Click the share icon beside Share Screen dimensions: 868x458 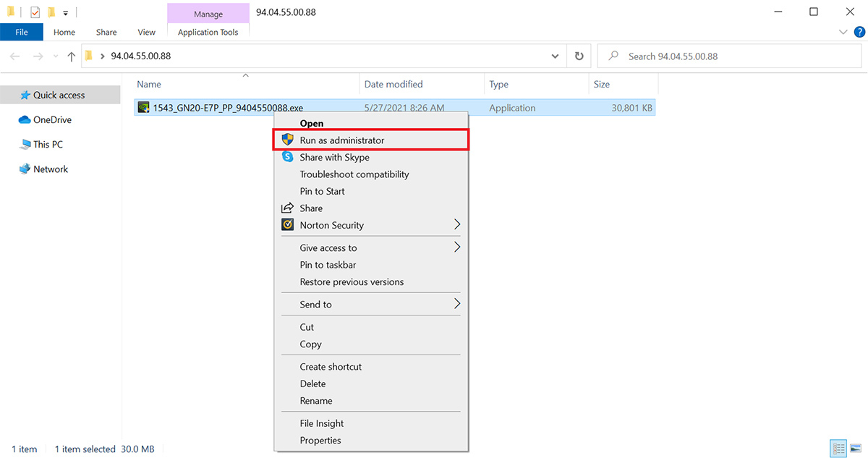[287, 208]
